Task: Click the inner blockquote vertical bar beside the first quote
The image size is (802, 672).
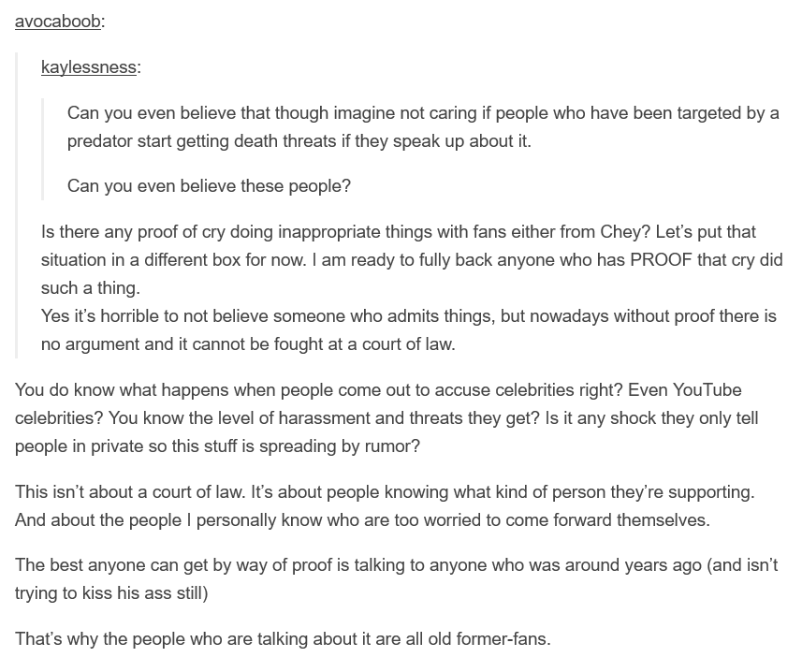Action: (42, 149)
